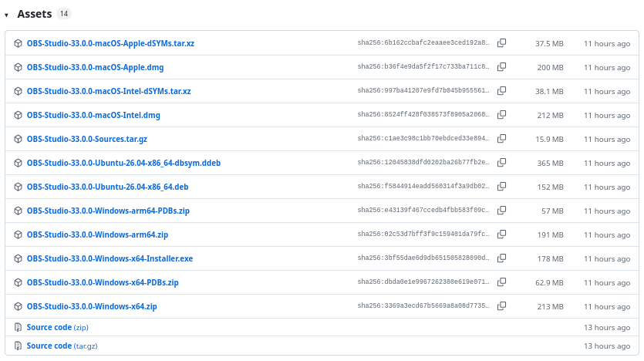Copy sha256 for Windows-arm64.zip
The height and width of the screenshot is (361, 644).
click(x=501, y=234)
